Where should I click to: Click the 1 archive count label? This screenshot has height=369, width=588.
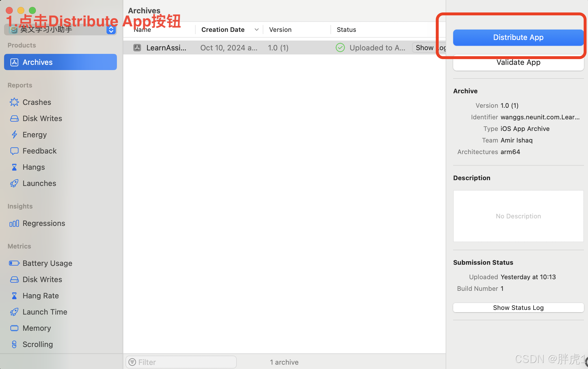[284, 362]
